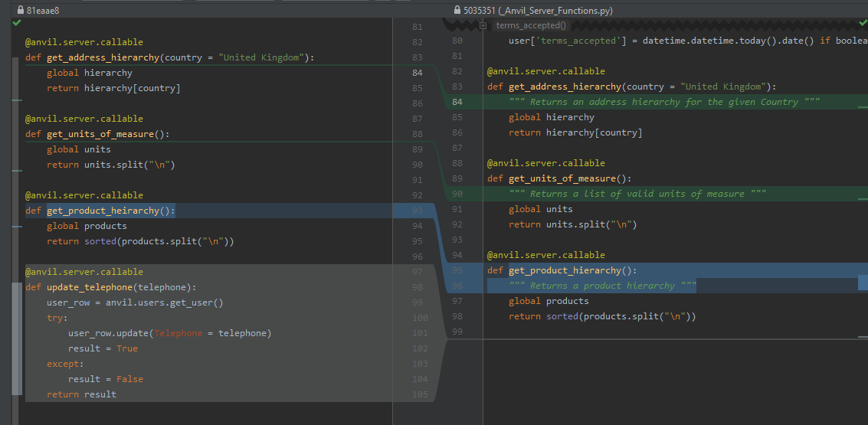Click 'global products' in the right pane
Image resolution: width=868 pixels, height=425 pixels.
coord(549,301)
